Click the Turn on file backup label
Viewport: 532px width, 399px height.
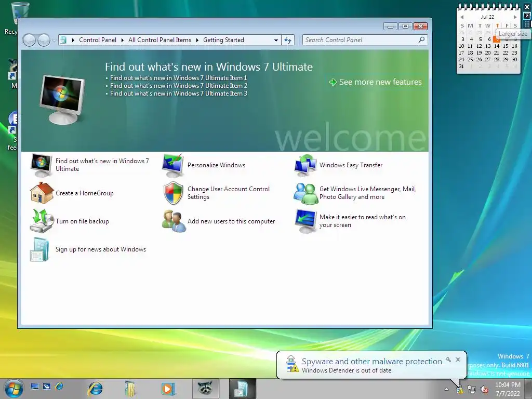coord(82,221)
